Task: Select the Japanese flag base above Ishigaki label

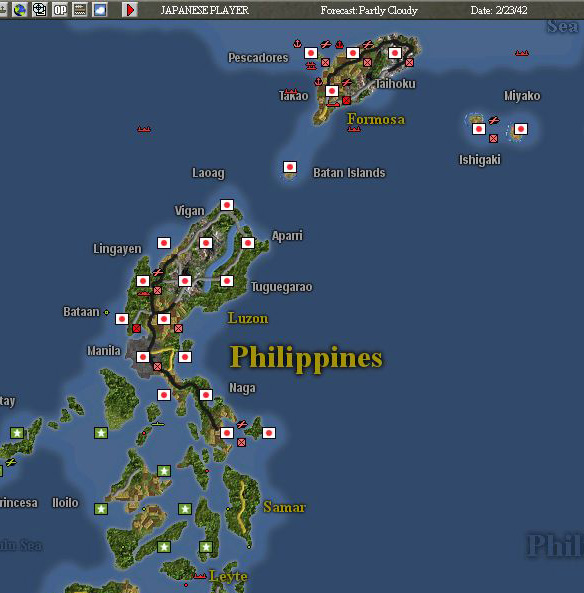Action: [479, 129]
